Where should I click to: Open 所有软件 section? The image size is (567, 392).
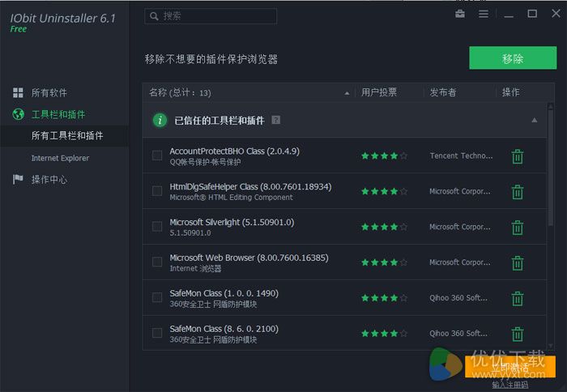pos(49,92)
